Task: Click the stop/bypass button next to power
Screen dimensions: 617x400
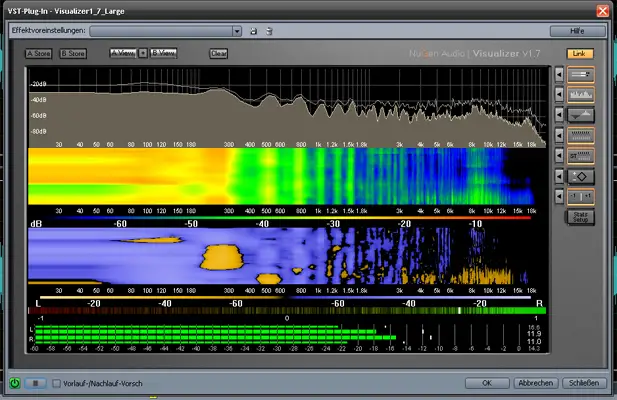Action: (35, 383)
